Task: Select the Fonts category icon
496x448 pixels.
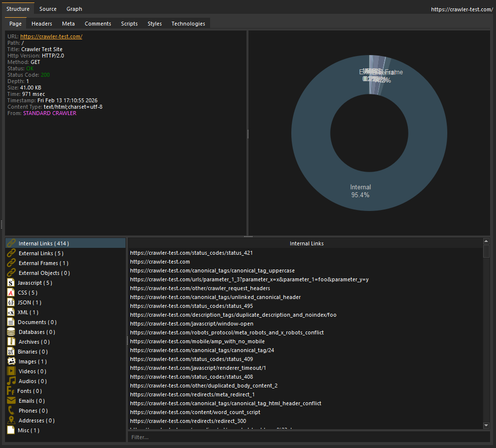Action: 11,391
